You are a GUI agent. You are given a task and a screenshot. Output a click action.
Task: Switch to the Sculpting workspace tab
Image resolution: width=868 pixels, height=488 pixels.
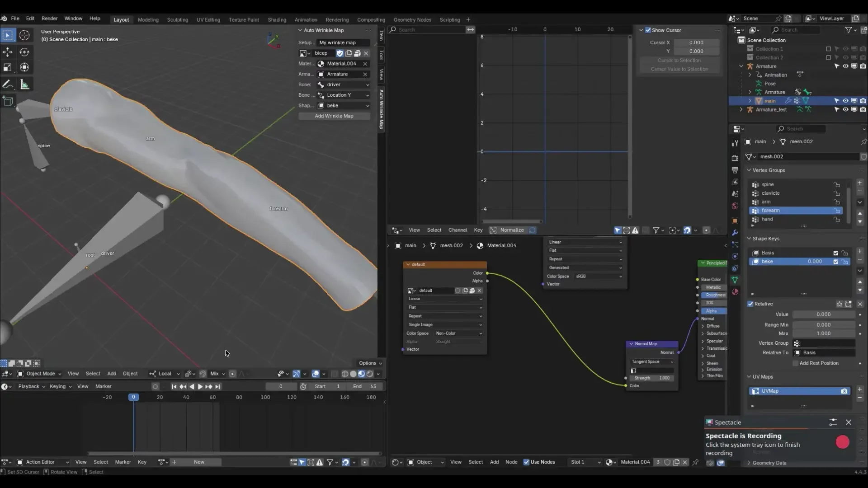click(177, 20)
